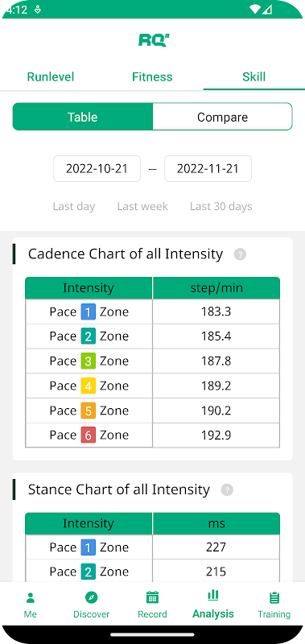Image resolution: width=305 pixels, height=644 pixels.
Task: Switch to the Fitness tab
Action: [x=152, y=76]
